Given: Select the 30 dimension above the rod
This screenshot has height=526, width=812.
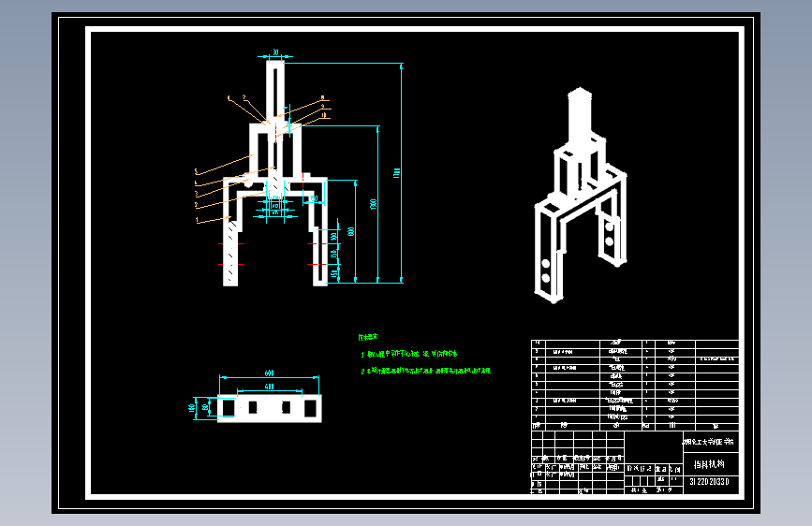Looking at the screenshot, I should point(275,52).
